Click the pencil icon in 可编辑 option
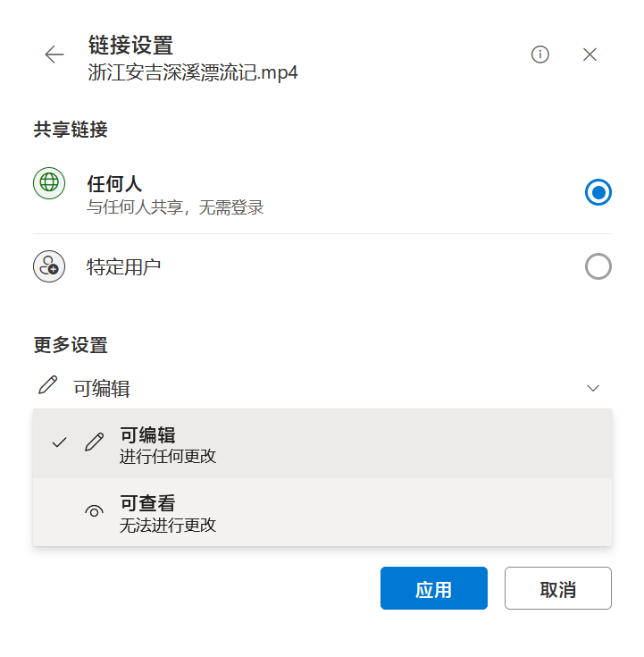 coord(94,442)
